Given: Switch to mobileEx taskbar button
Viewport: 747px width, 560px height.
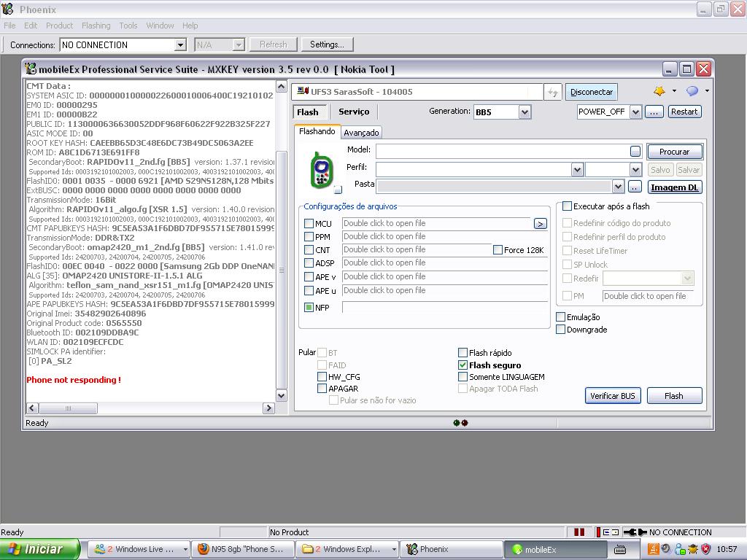Looking at the screenshot, I should tap(555, 550).
